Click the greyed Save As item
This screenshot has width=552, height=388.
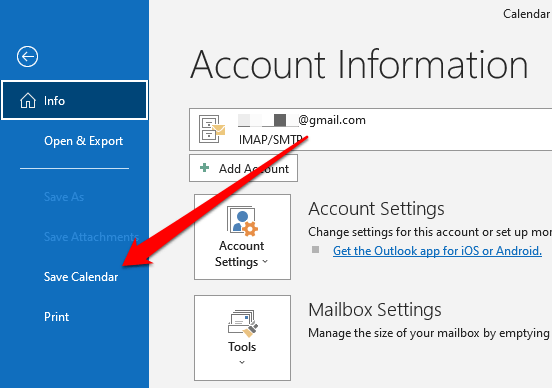coord(64,197)
